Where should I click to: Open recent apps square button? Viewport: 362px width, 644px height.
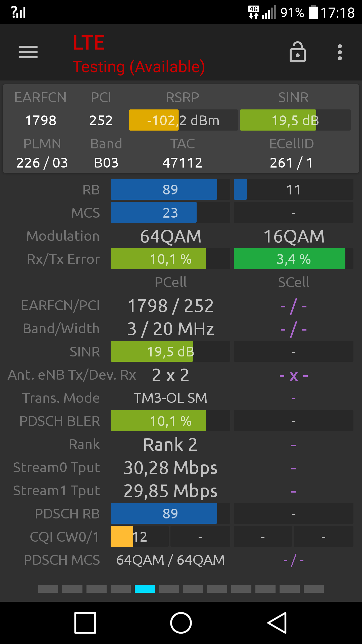click(x=85, y=623)
